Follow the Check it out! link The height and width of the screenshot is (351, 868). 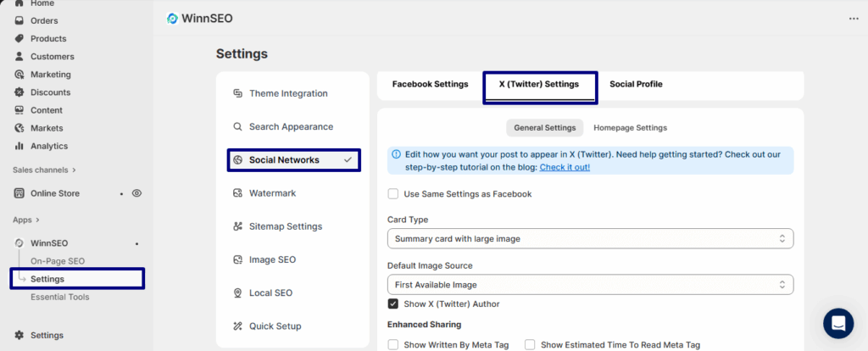click(565, 167)
